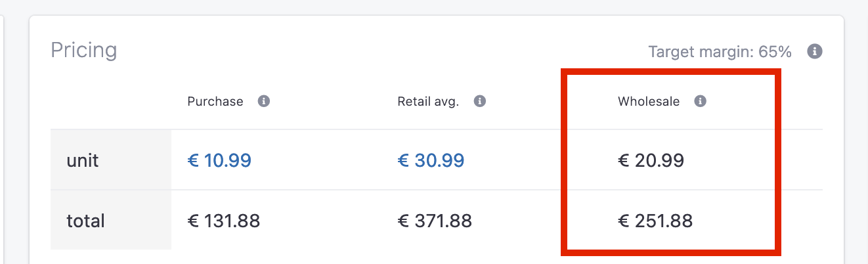Click the red highlight border around Wholesale
This screenshot has height=264, width=868.
pos(670,71)
